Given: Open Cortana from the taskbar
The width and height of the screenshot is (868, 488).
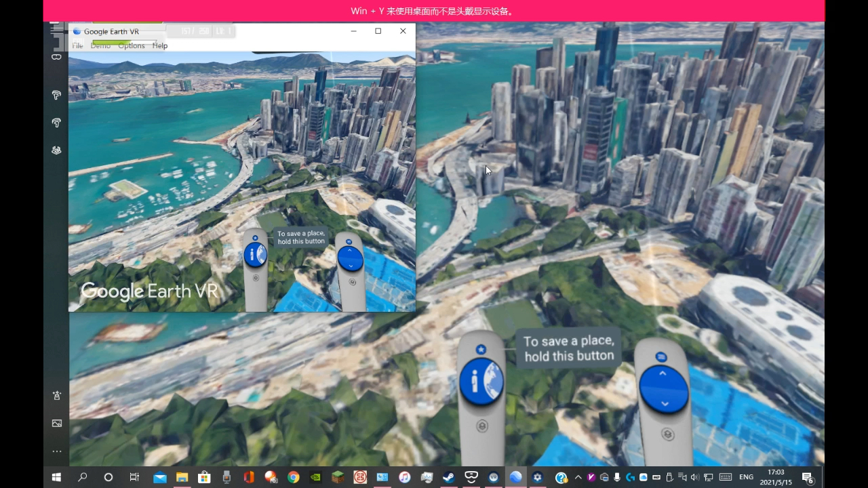Looking at the screenshot, I should (108, 477).
